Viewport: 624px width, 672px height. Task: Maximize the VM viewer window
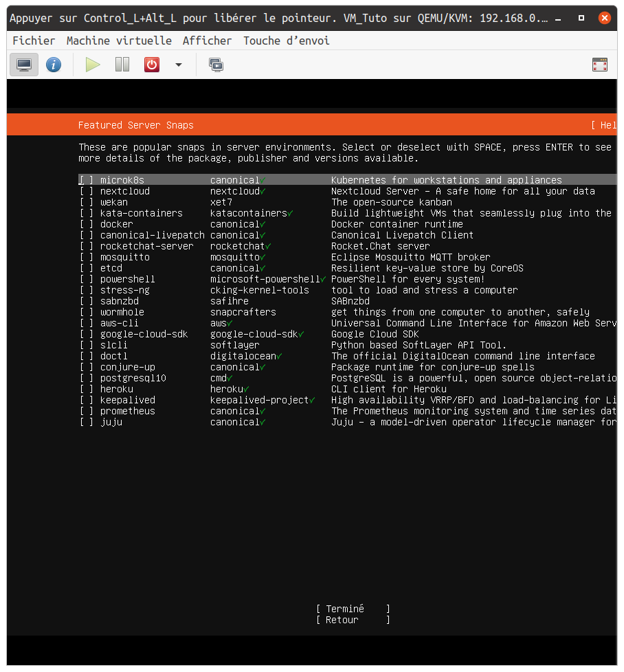point(581,18)
